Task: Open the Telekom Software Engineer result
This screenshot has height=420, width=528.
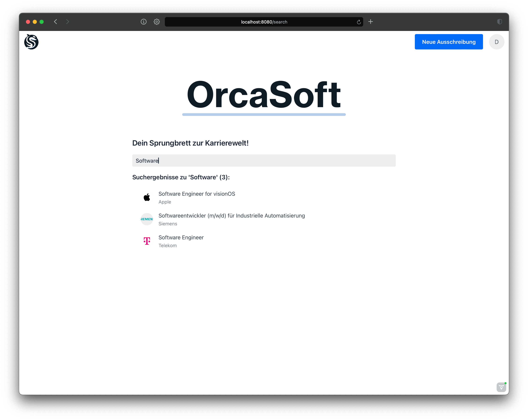Action: click(181, 238)
